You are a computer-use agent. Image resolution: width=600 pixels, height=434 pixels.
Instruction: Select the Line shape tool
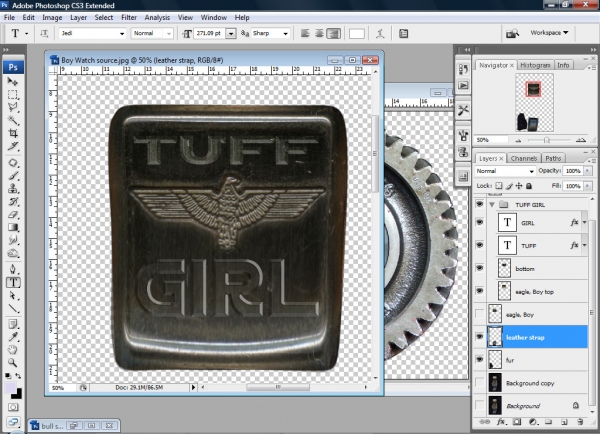(x=13, y=308)
